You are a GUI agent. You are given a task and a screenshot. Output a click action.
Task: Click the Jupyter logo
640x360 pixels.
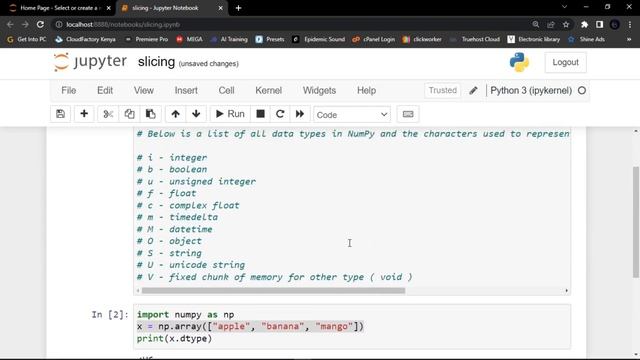[x=90, y=62]
